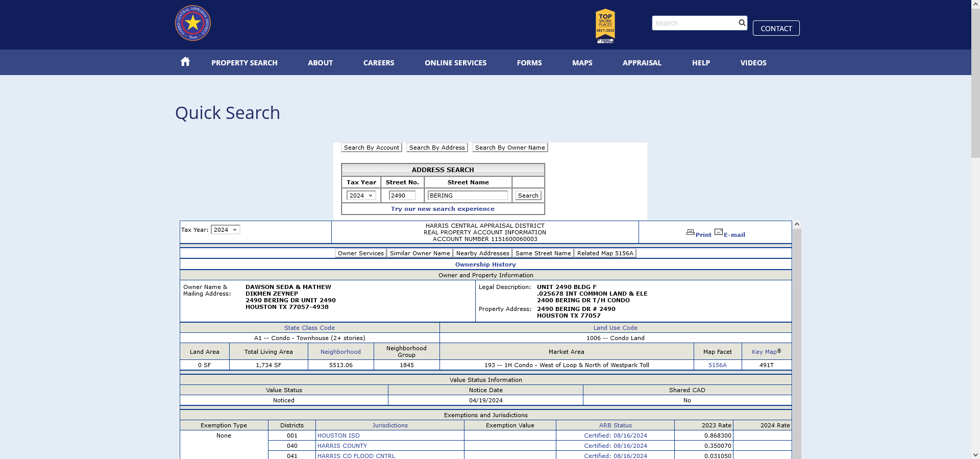This screenshot has height=459, width=980.
Task: Click Search By Account button
Action: tap(372, 148)
